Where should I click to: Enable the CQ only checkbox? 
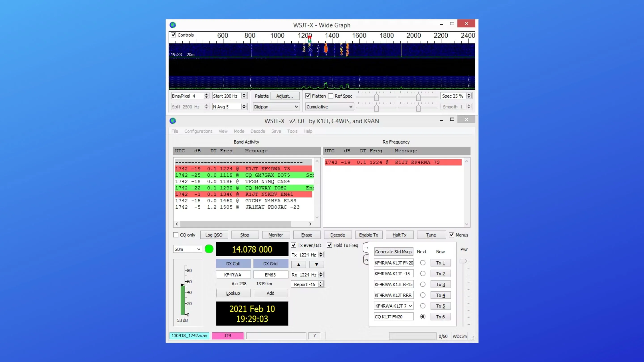176,235
